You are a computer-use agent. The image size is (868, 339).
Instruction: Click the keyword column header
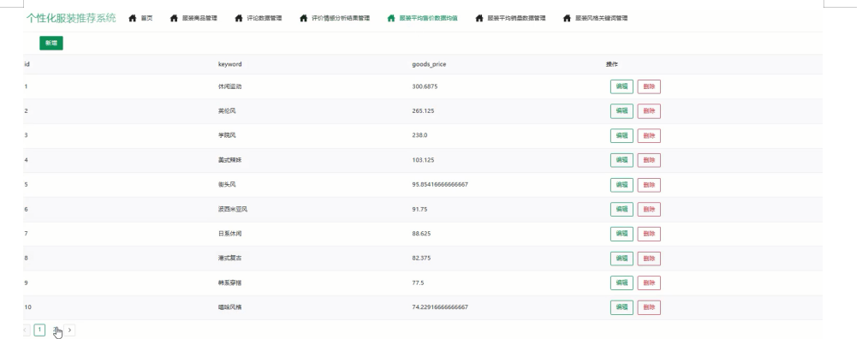tap(229, 64)
